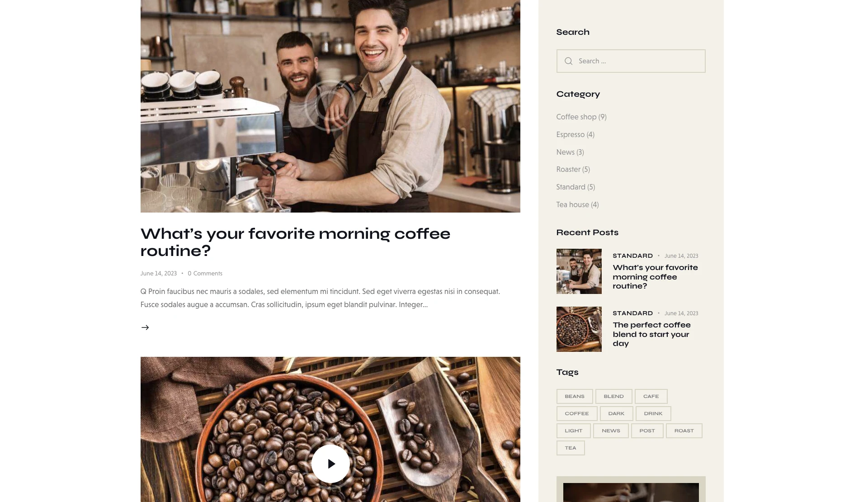The height and width of the screenshot is (502, 868).
Task: Open the 0 Comments link
Action: click(205, 273)
